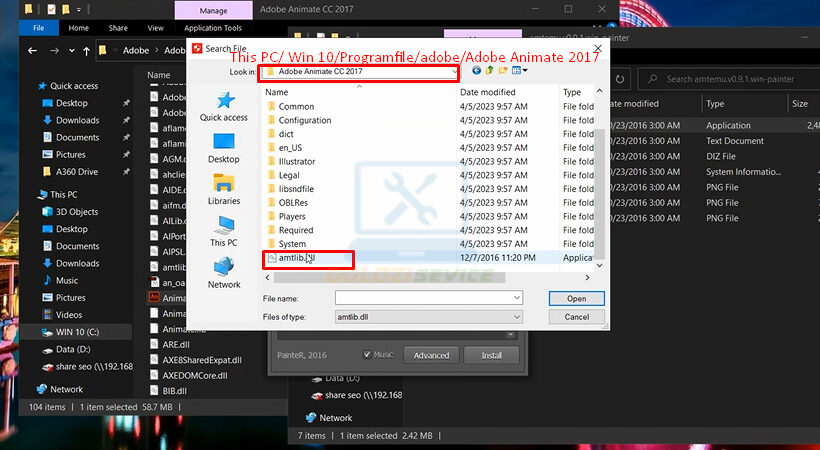The image size is (820, 450).
Task: Open Libraries from the dialog places bar
Action: pos(224,189)
